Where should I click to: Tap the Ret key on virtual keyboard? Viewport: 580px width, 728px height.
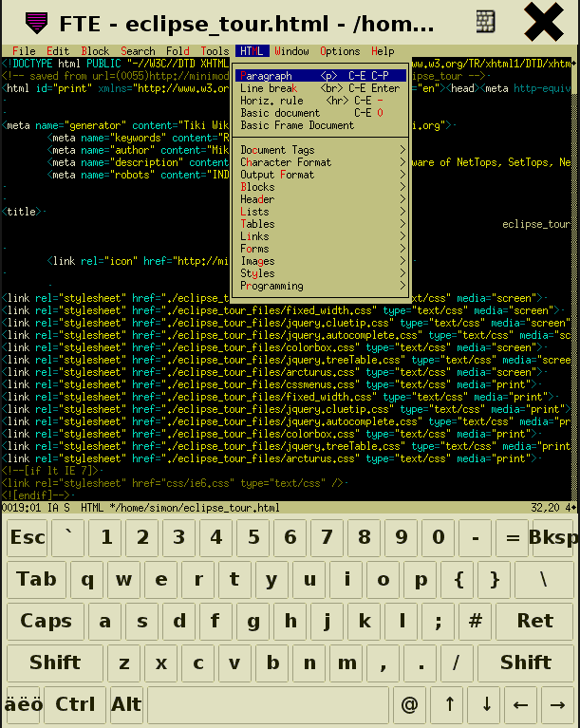pyautogui.click(x=535, y=621)
